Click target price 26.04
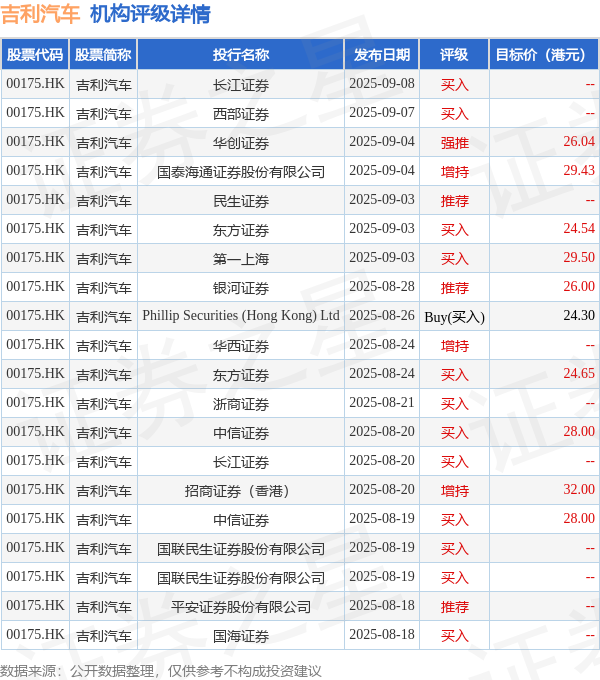This screenshot has height=680, width=600. (x=579, y=141)
